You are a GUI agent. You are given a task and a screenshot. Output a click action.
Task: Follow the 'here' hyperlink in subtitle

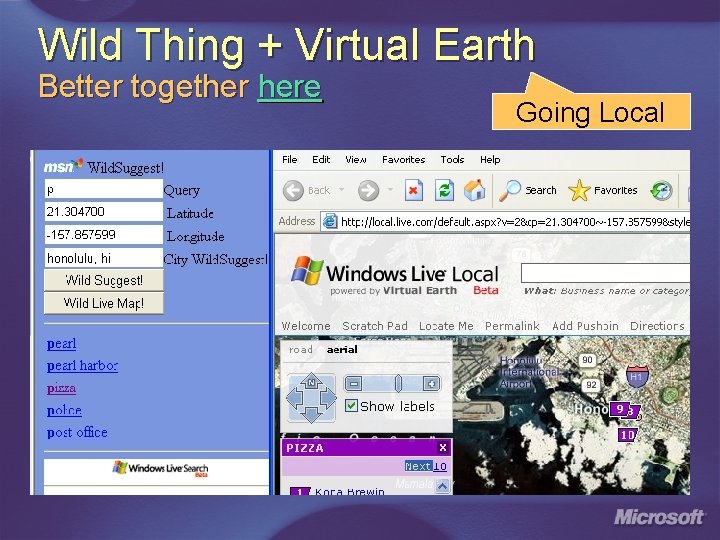coord(290,86)
